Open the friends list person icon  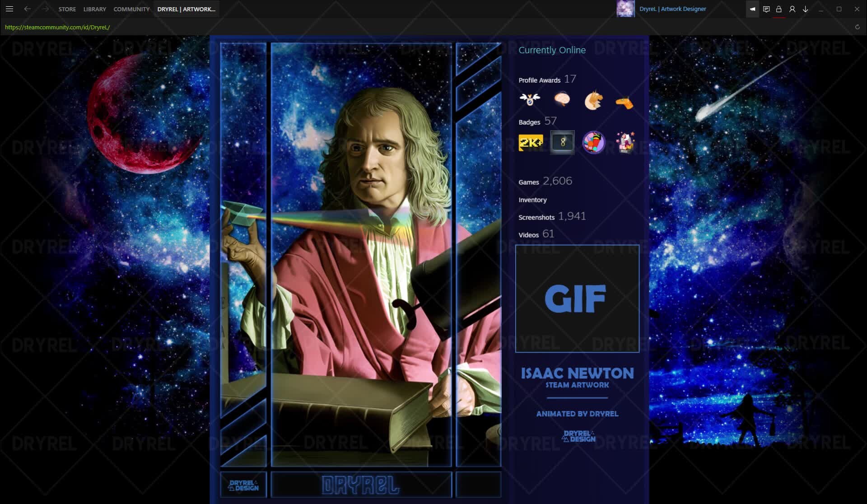[x=792, y=9]
